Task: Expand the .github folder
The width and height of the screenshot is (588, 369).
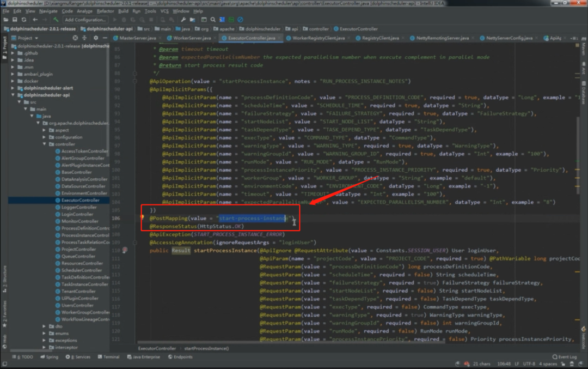Action: 13,53
